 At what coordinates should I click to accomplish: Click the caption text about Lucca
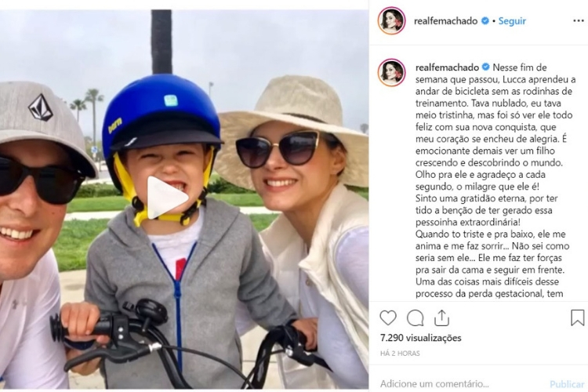pos(495,180)
